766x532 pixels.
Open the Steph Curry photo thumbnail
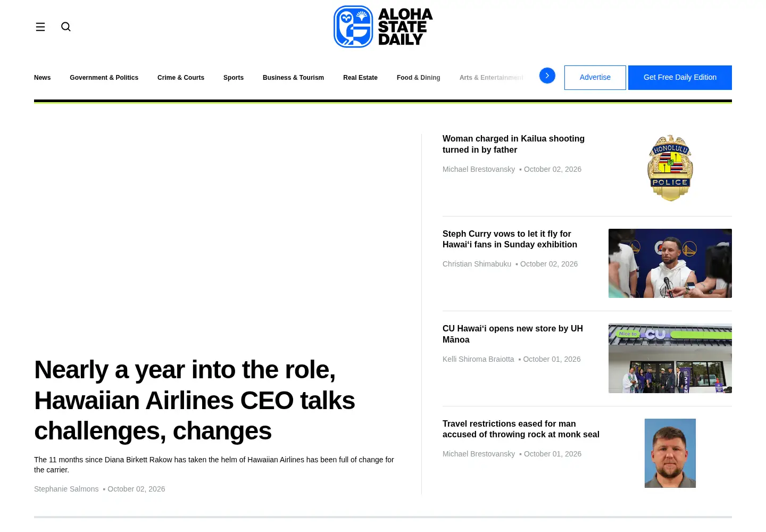click(670, 263)
